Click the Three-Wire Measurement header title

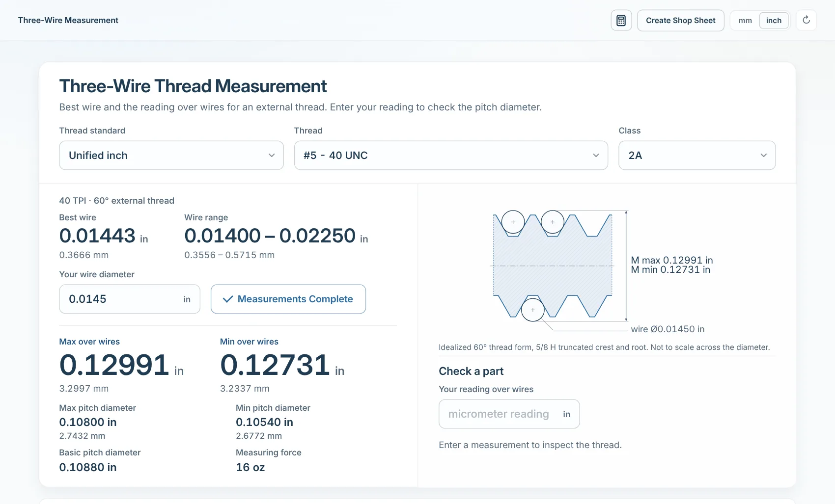pyautogui.click(x=68, y=20)
